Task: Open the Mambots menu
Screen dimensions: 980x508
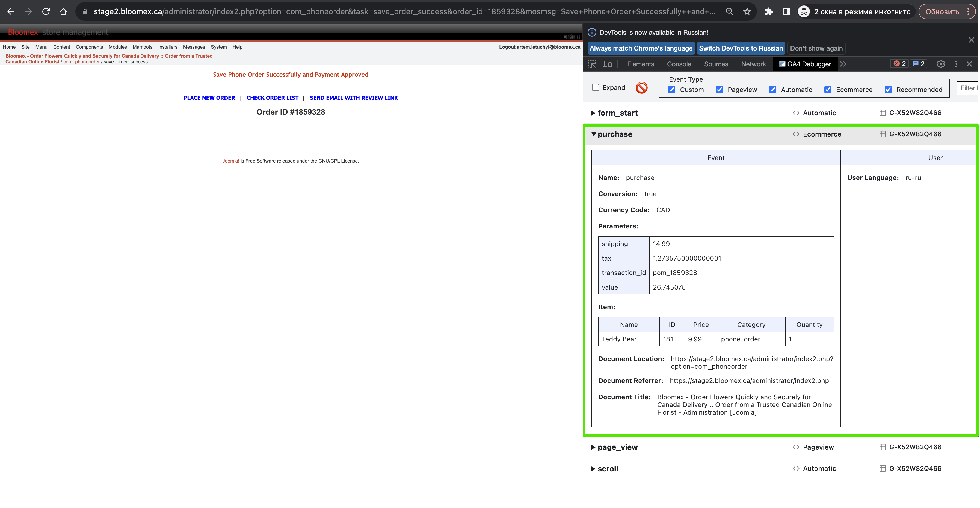Action: tap(142, 47)
